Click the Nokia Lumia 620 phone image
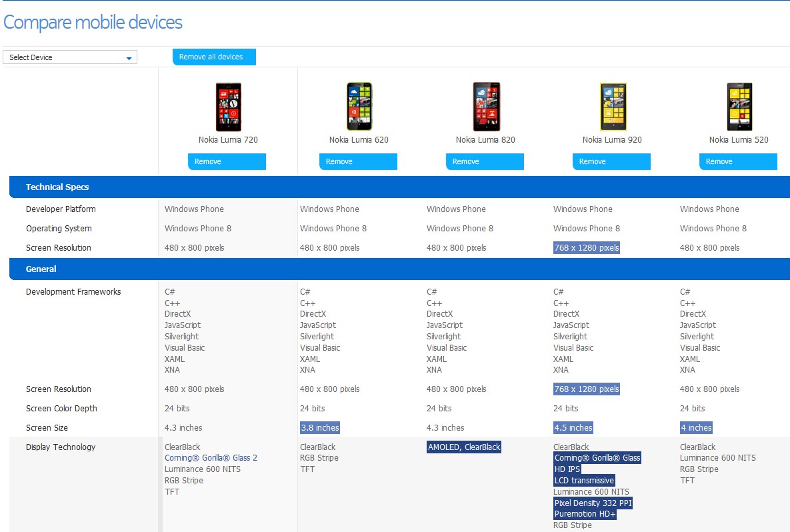Image resolution: width=790 pixels, height=532 pixels. (359, 107)
